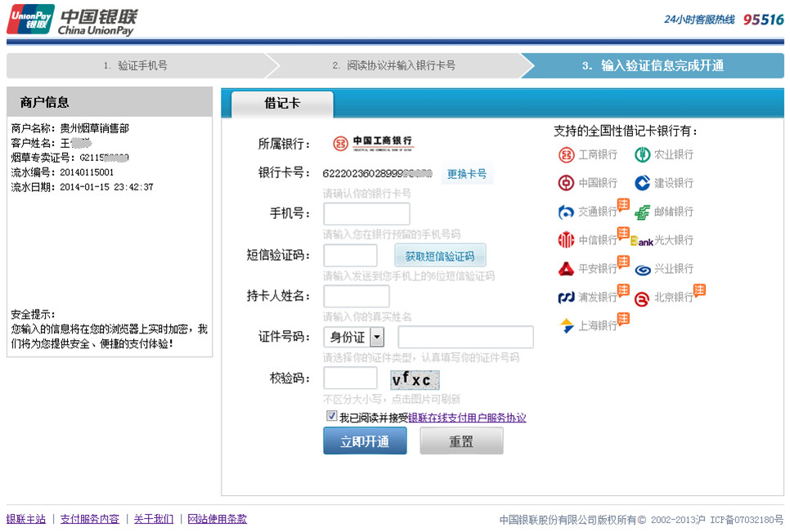The width and height of the screenshot is (790, 532).
Task: Toggle the 我已阅读并接受 agreement checkbox
Action: tap(331, 416)
